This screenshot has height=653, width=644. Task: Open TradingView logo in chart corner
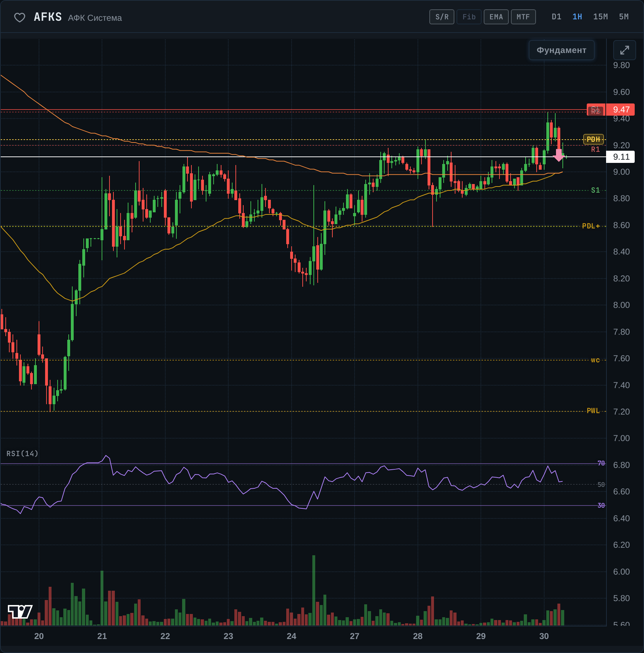(x=20, y=611)
